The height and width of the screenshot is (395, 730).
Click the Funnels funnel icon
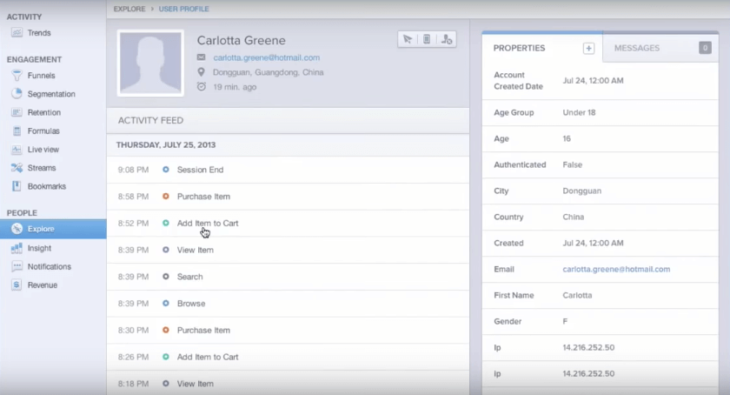17,75
